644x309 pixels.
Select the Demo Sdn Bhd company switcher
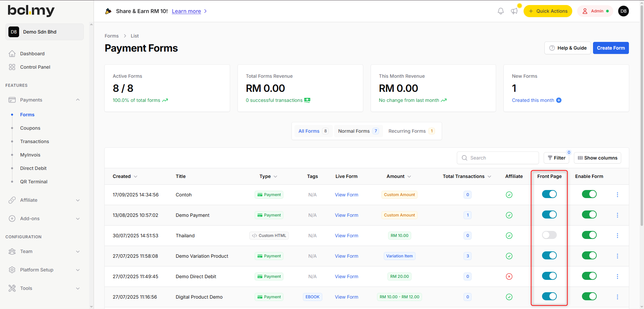coord(45,32)
